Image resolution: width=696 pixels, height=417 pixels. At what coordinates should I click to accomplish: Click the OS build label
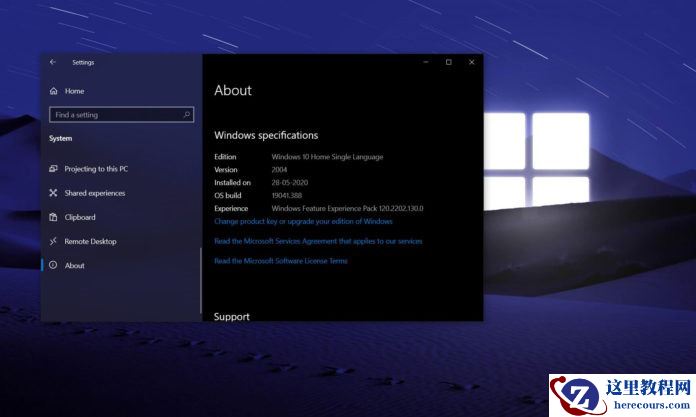pyautogui.click(x=227, y=195)
